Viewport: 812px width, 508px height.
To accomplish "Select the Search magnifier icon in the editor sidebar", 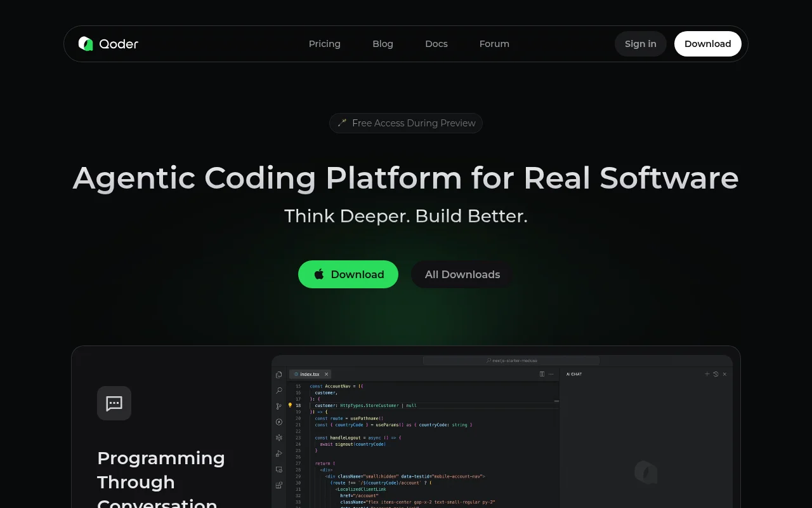I will click(x=278, y=391).
